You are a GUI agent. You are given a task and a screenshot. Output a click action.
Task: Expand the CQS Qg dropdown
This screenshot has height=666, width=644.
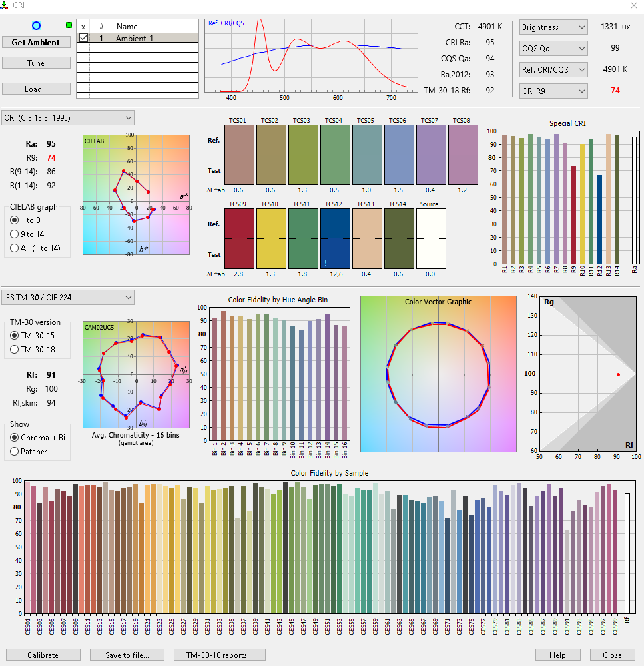pos(553,49)
